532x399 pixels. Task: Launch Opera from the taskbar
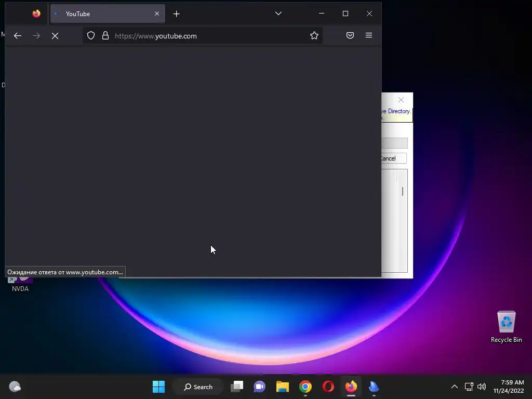coord(328,387)
